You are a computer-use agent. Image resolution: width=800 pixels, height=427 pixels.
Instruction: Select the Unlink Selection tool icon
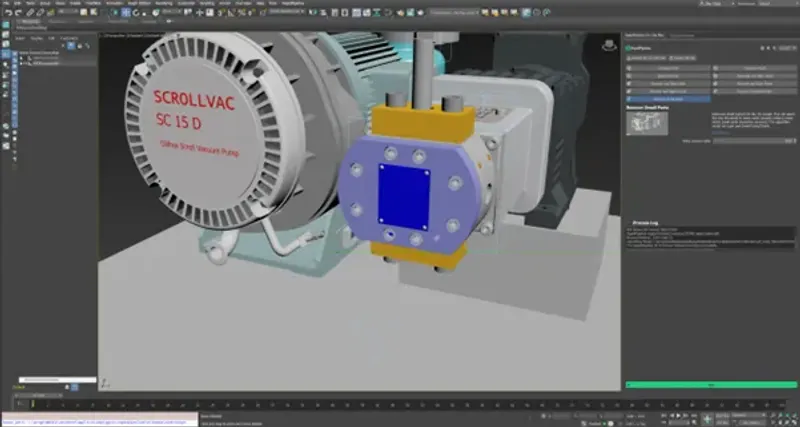click(x=41, y=12)
